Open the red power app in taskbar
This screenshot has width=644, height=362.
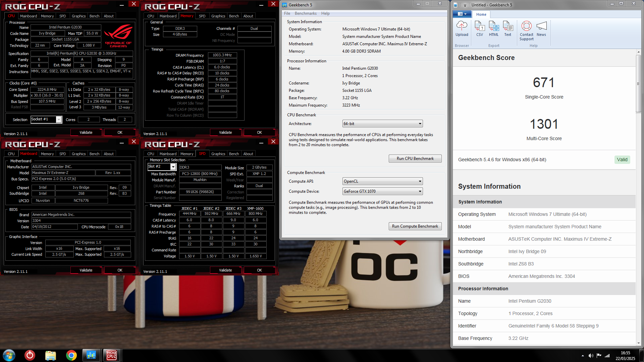pyautogui.click(x=30, y=355)
